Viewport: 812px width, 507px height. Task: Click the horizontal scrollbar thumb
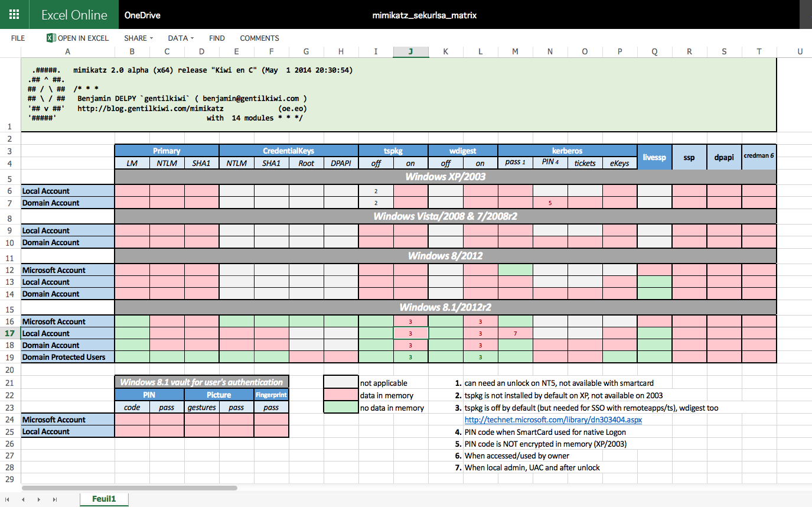(x=129, y=488)
